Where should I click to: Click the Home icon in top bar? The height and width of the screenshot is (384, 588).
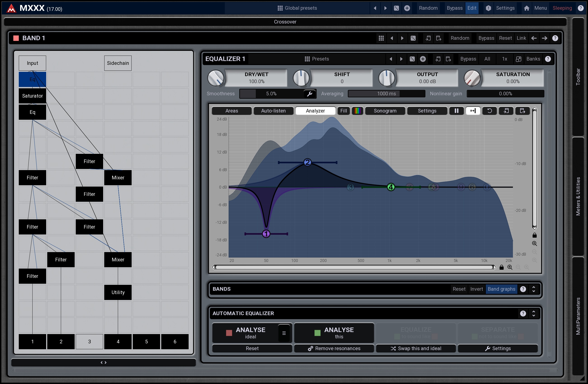point(526,8)
